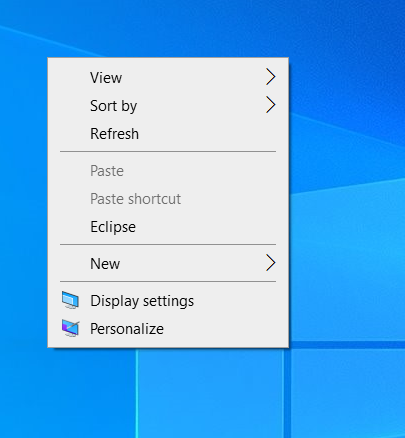Viewport: 405px width, 438px height.
Task: Expand the Sort by submenu chevron
Action: [271, 105]
